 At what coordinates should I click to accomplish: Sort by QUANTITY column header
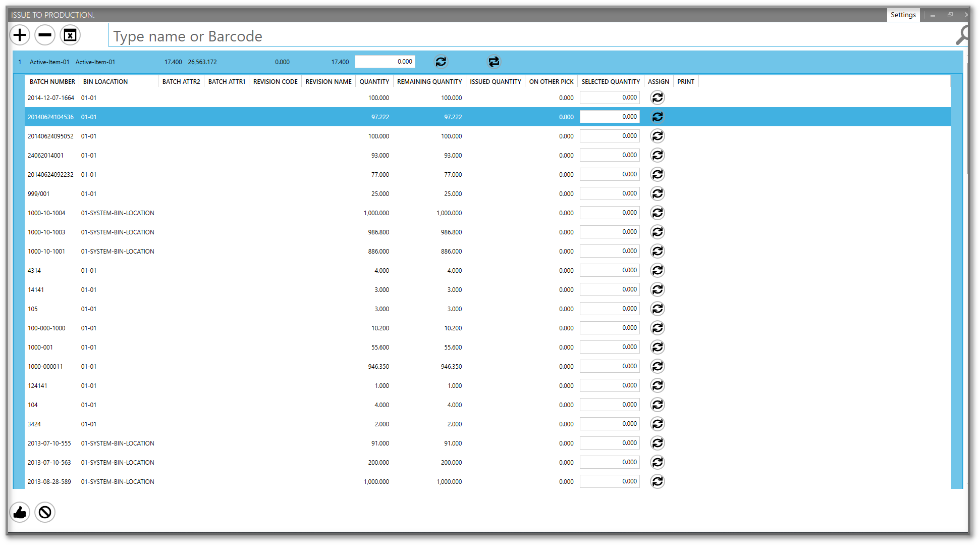[x=374, y=81]
